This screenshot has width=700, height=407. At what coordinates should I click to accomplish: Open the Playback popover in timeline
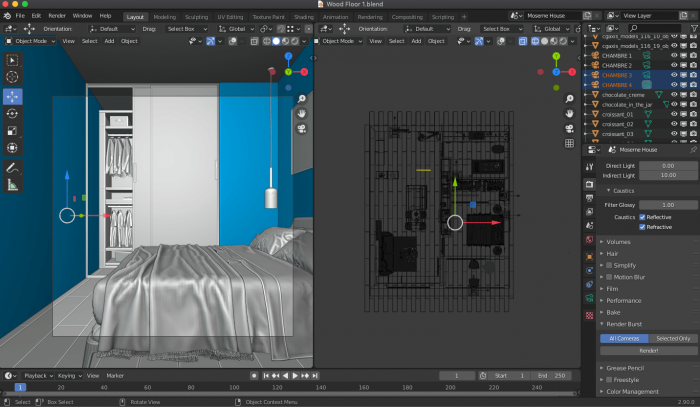click(38, 376)
